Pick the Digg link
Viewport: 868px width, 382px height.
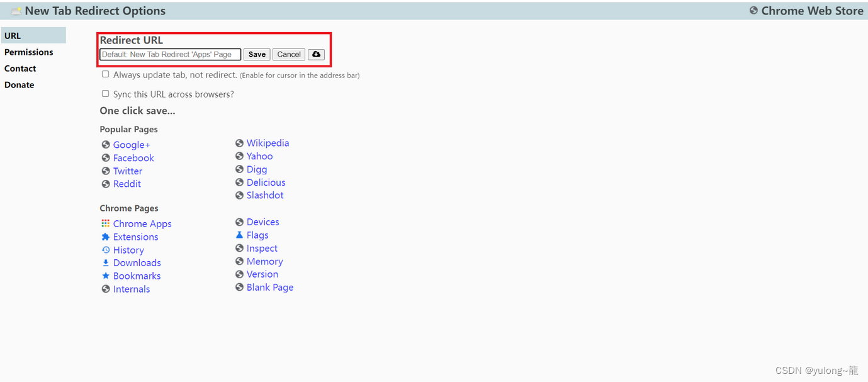click(257, 169)
